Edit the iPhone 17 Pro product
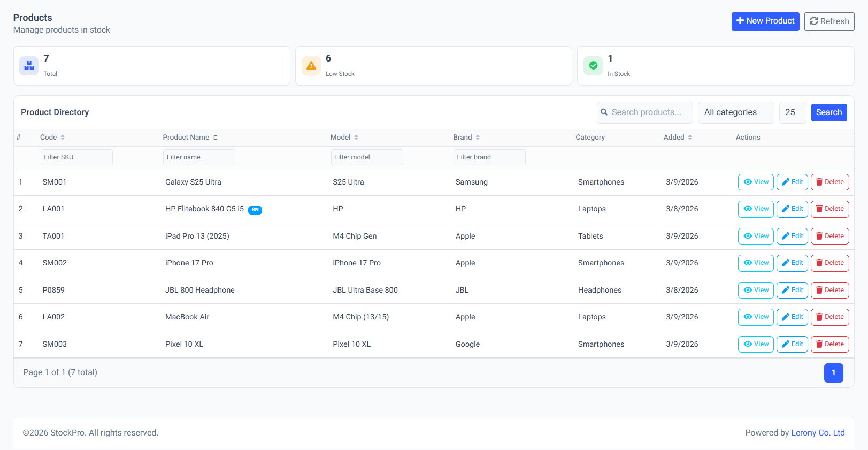Image resolution: width=868 pixels, height=450 pixels. [792, 263]
